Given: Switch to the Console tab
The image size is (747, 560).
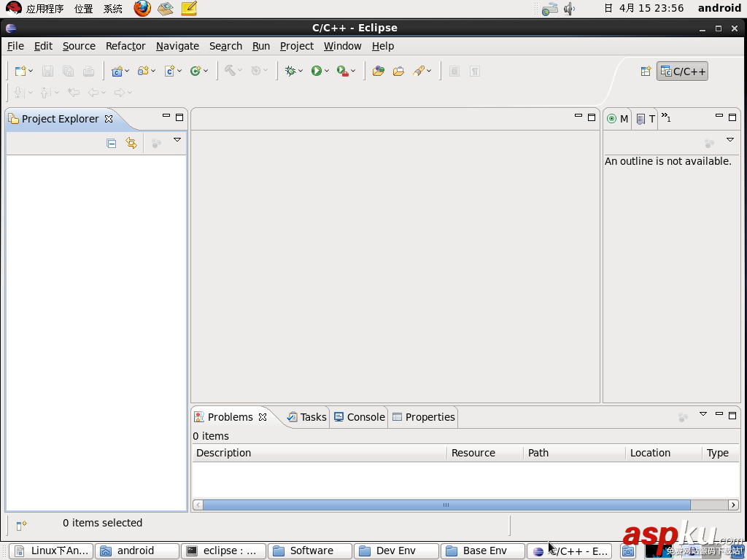Looking at the screenshot, I should point(359,417).
